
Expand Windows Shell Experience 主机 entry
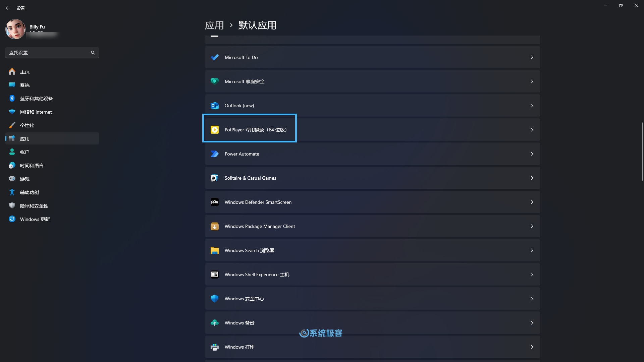pyautogui.click(x=532, y=275)
